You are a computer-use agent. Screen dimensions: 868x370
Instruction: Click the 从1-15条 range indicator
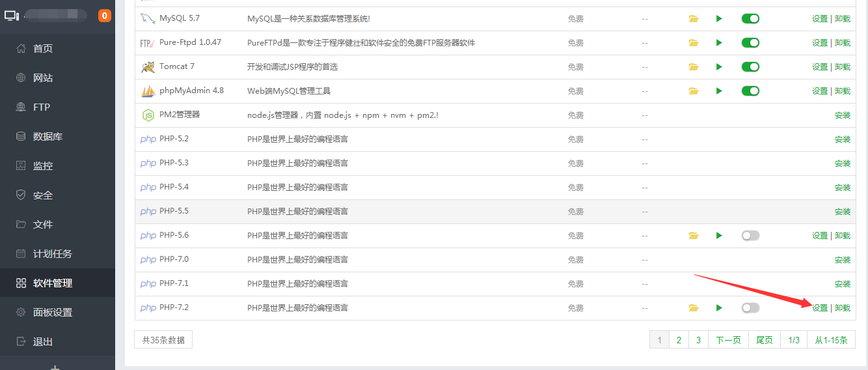coord(832,340)
